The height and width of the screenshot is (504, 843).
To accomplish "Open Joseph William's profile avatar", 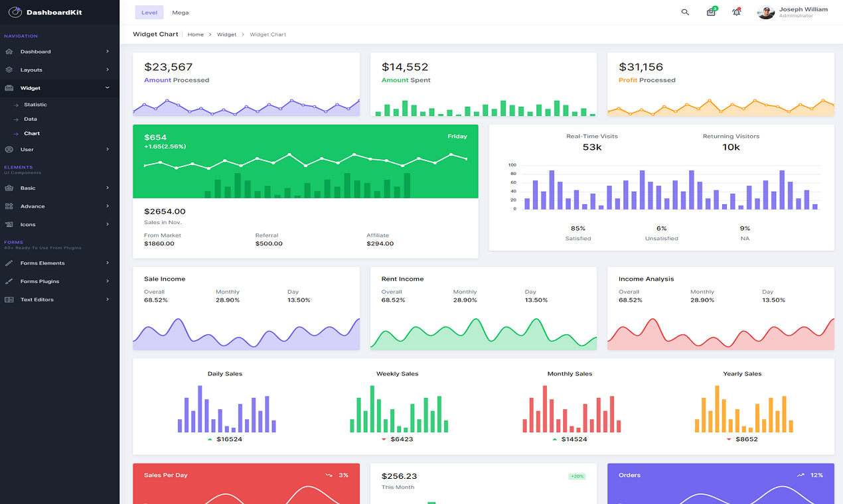I will click(765, 12).
